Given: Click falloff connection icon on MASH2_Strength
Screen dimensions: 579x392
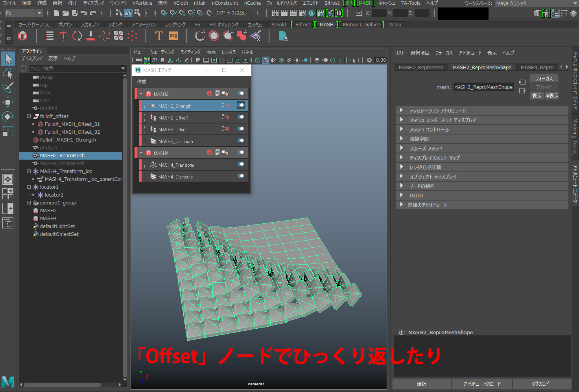Looking at the screenshot, I should [225, 105].
